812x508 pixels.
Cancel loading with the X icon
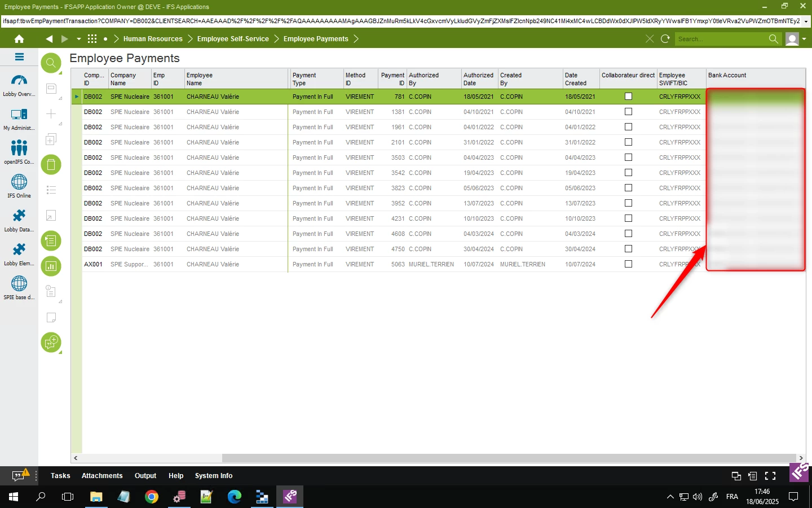650,39
